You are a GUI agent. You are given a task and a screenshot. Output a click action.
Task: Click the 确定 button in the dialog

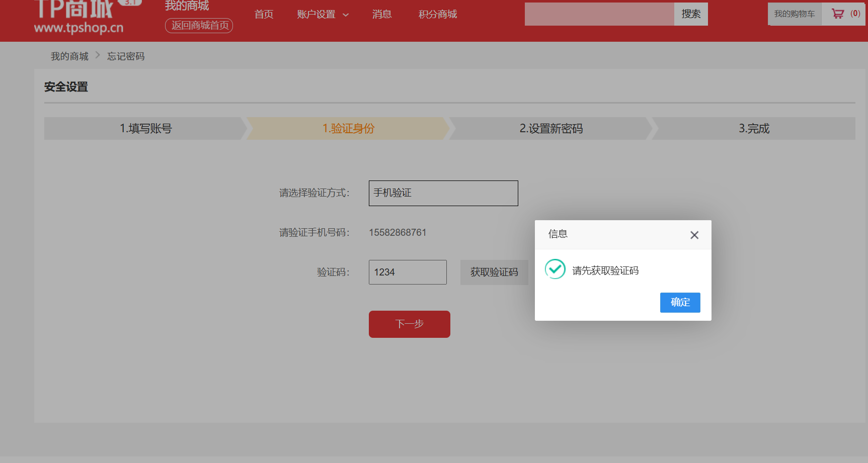pyautogui.click(x=680, y=302)
